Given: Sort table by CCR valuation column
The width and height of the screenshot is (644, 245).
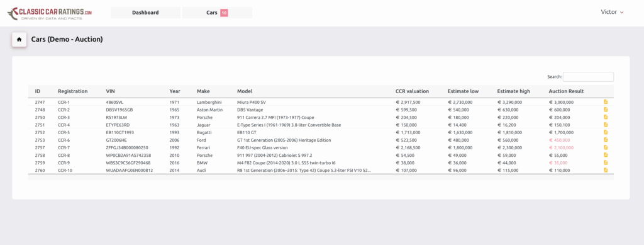Looking at the screenshot, I should pos(412,91).
